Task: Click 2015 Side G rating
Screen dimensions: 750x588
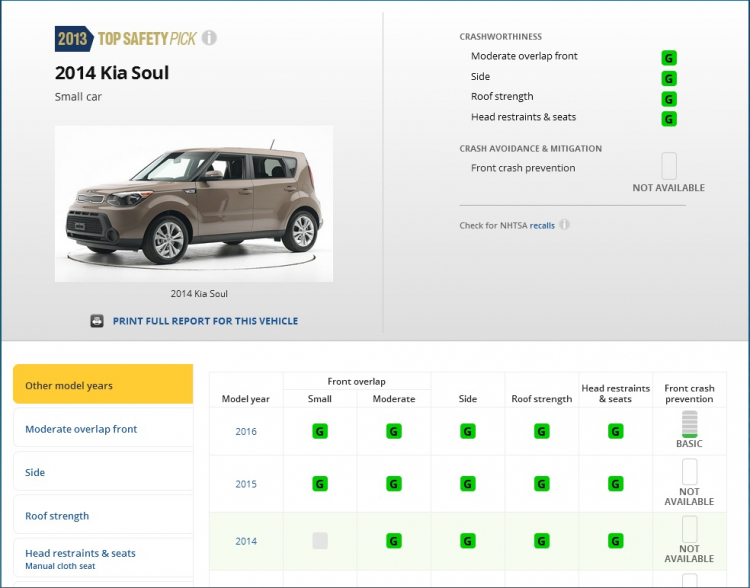Action: 468,484
